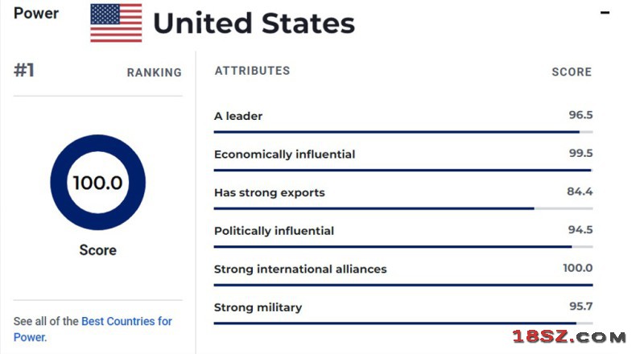Click the ATTRIBUTES column header
This screenshot has height=354, width=644.
pos(252,71)
